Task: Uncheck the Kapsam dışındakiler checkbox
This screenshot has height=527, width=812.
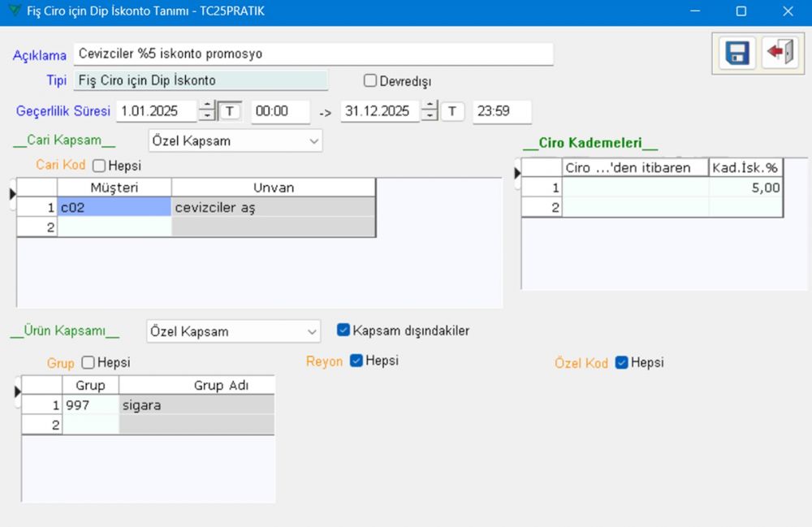Action: [343, 330]
